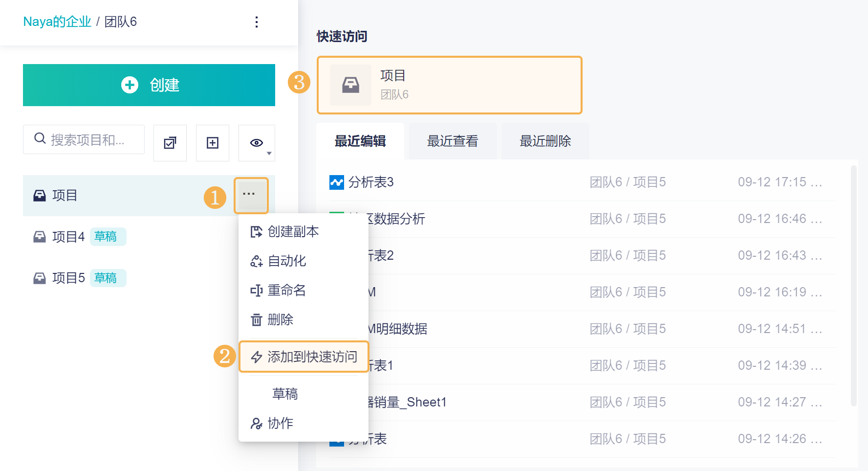This screenshot has width=868, height=471.
Task: Click the 协作 collaboration icon
Action: pyautogui.click(x=256, y=424)
